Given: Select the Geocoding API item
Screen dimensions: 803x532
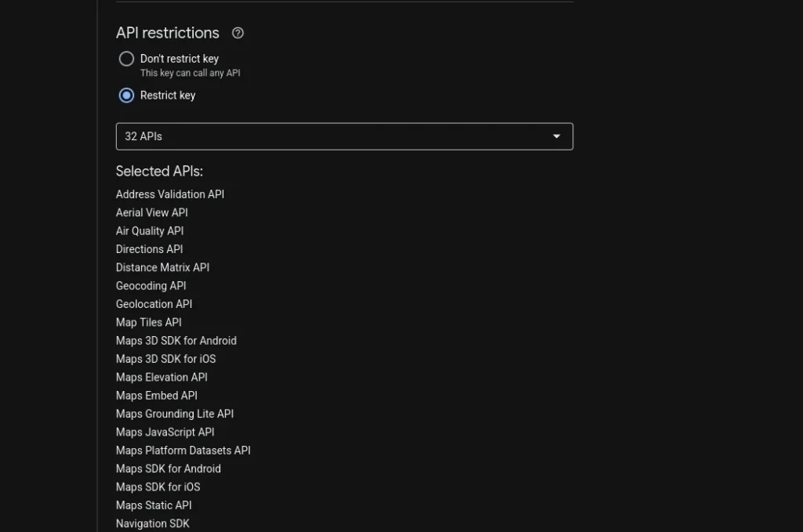Looking at the screenshot, I should 151,286.
